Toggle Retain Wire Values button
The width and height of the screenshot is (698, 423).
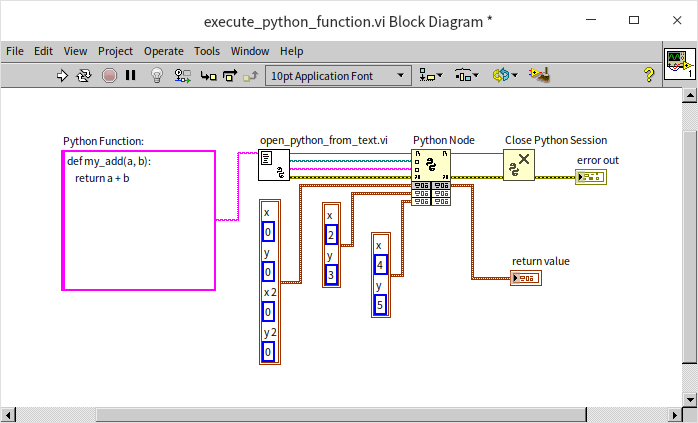(x=183, y=75)
